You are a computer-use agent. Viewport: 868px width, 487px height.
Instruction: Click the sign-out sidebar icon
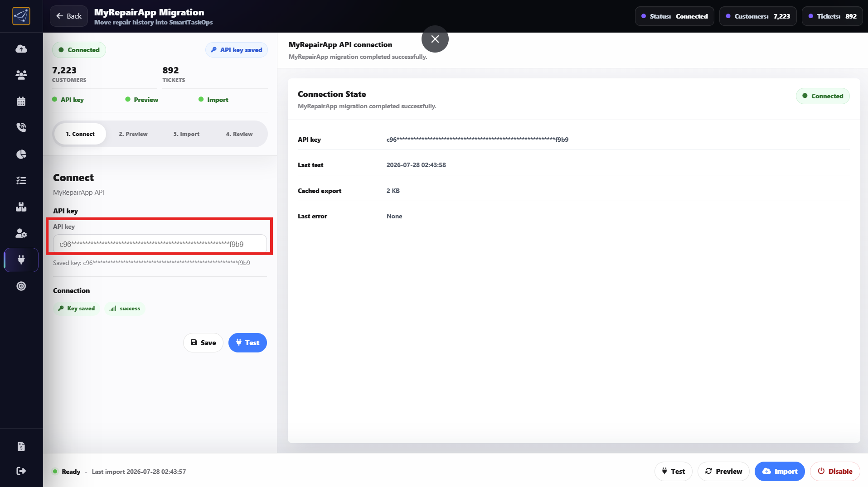point(21,471)
